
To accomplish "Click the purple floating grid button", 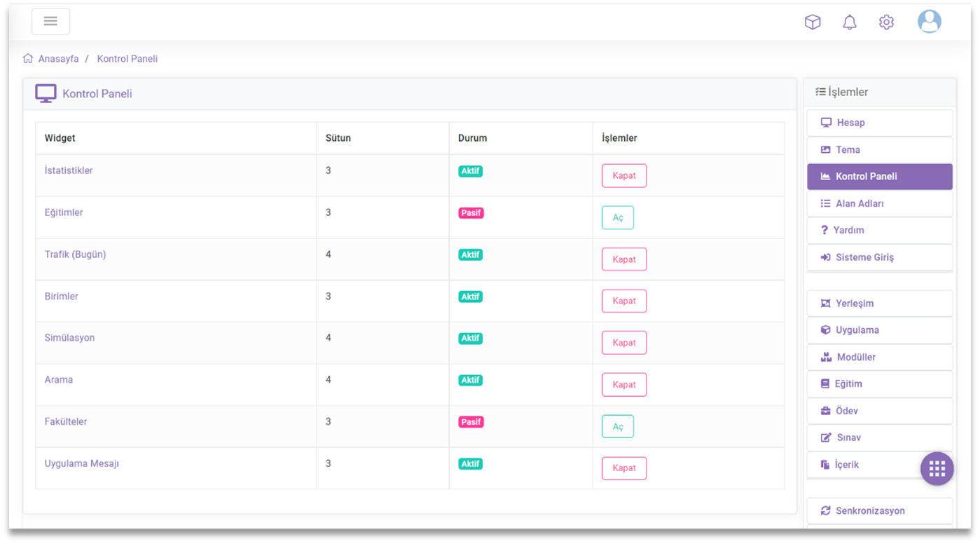I will click(x=937, y=469).
